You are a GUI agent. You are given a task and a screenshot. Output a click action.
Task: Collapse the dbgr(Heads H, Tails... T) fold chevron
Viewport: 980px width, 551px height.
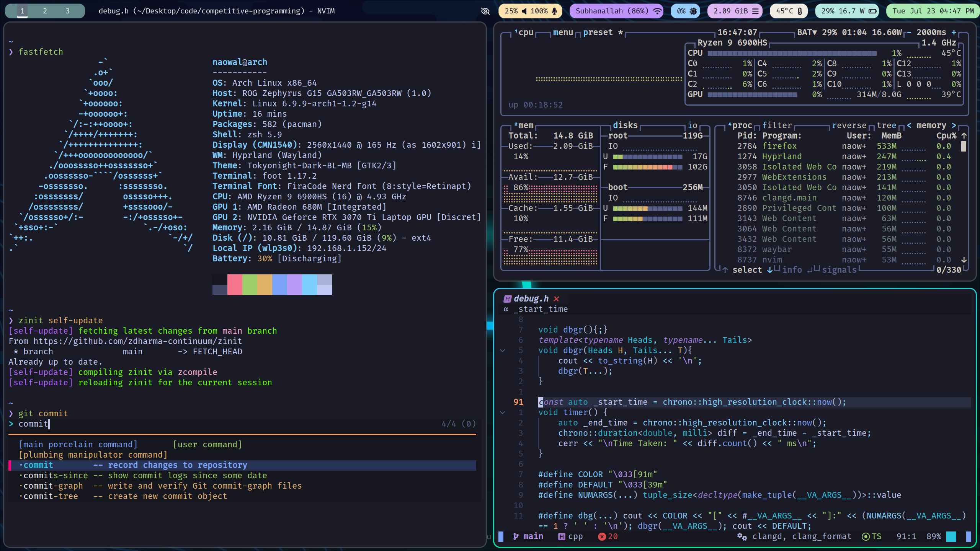[x=503, y=350]
